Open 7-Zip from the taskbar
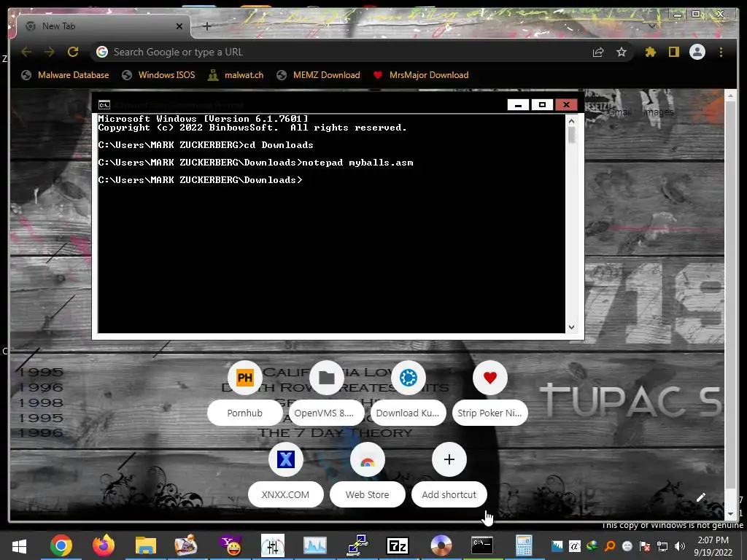Screen dimensions: 747x560 click(x=398, y=545)
